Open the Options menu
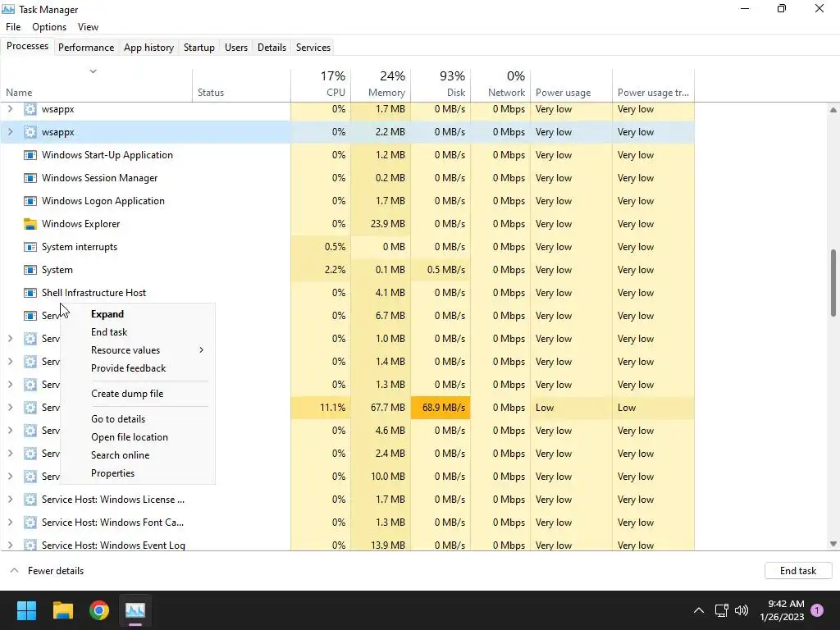Screen dimensions: 840x630 pos(49,27)
